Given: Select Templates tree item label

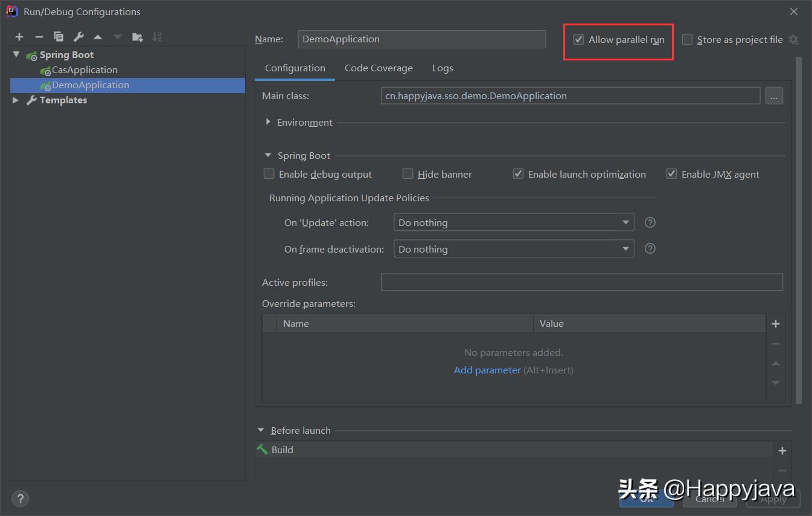Looking at the screenshot, I should [x=63, y=100].
